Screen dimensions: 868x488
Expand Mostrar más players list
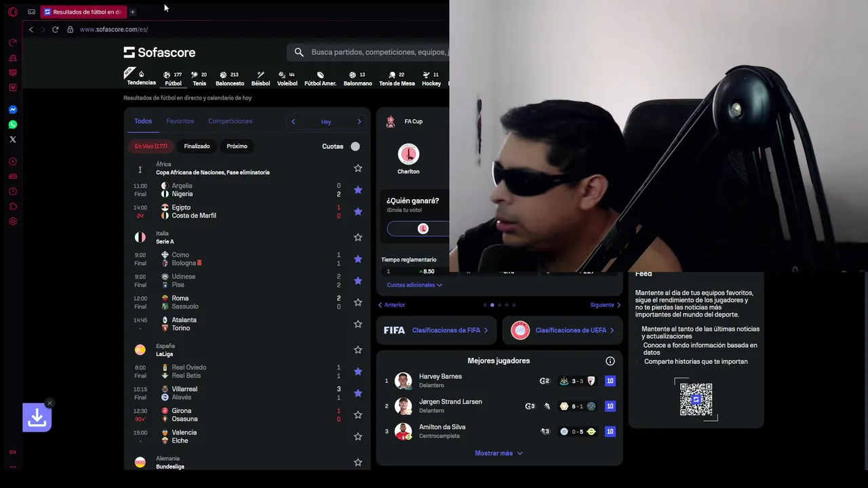499,453
